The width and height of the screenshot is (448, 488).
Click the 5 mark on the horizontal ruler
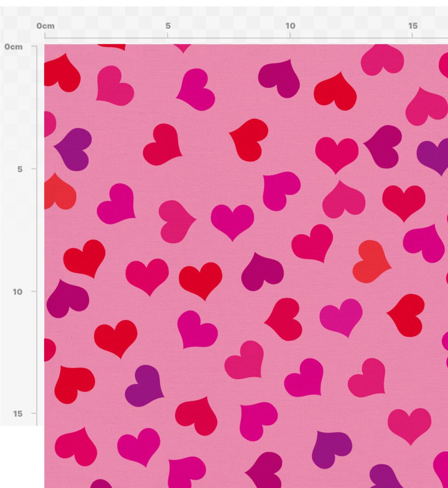(167, 25)
